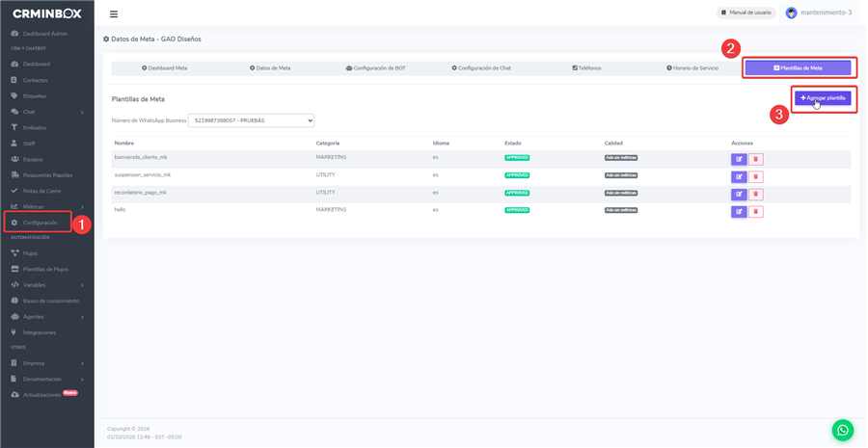Open Plantillas de Flujos in sidebar

(x=40, y=270)
